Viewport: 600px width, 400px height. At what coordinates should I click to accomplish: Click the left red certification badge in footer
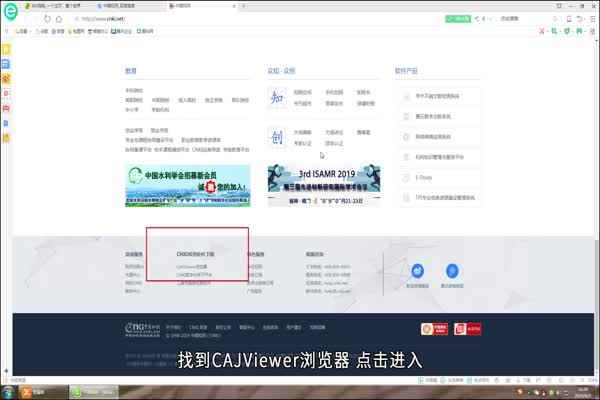[434, 329]
